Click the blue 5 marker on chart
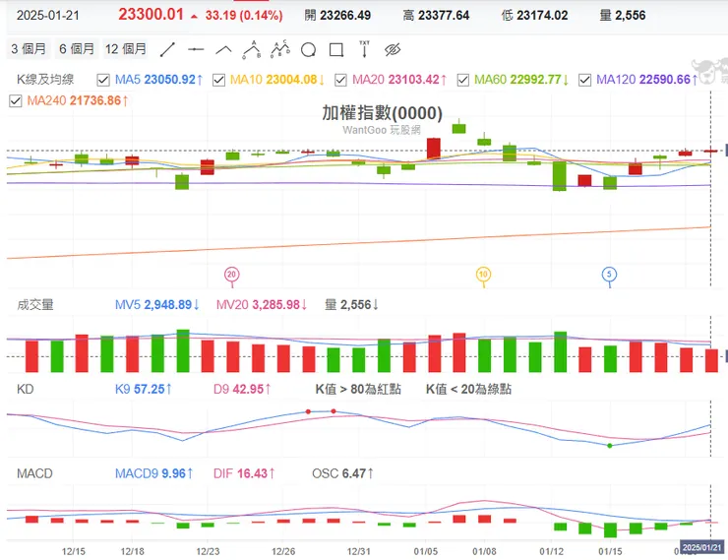This screenshot has width=728, height=560. click(609, 275)
